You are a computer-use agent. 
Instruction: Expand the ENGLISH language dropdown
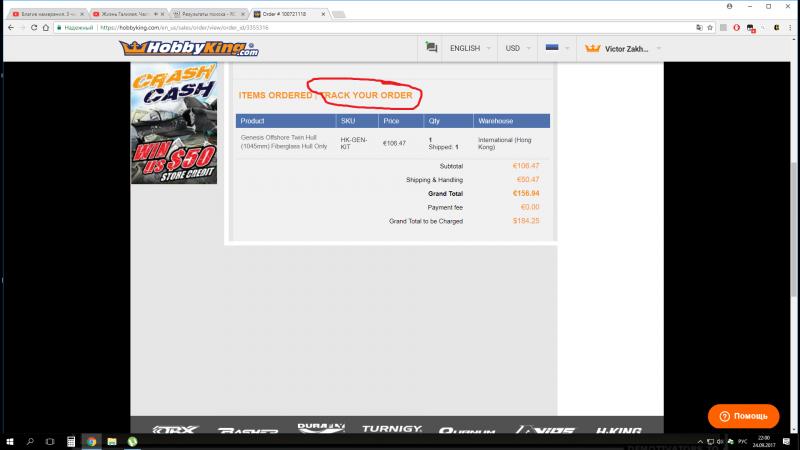coord(470,48)
